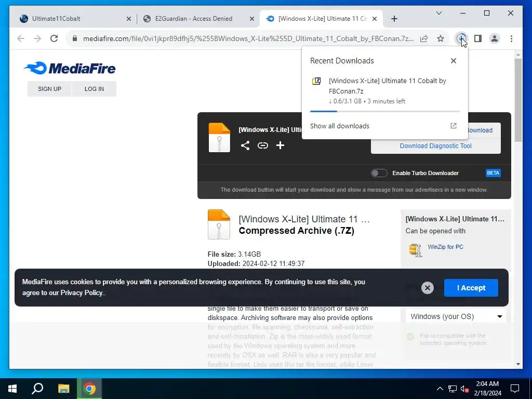Click Show all downloads

(340, 126)
